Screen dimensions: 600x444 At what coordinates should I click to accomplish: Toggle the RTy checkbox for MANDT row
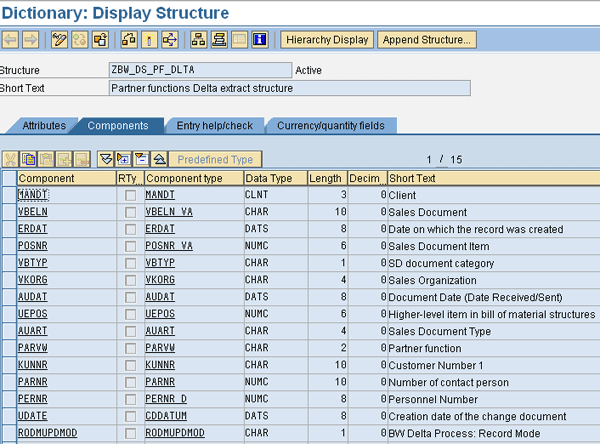[130, 195]
